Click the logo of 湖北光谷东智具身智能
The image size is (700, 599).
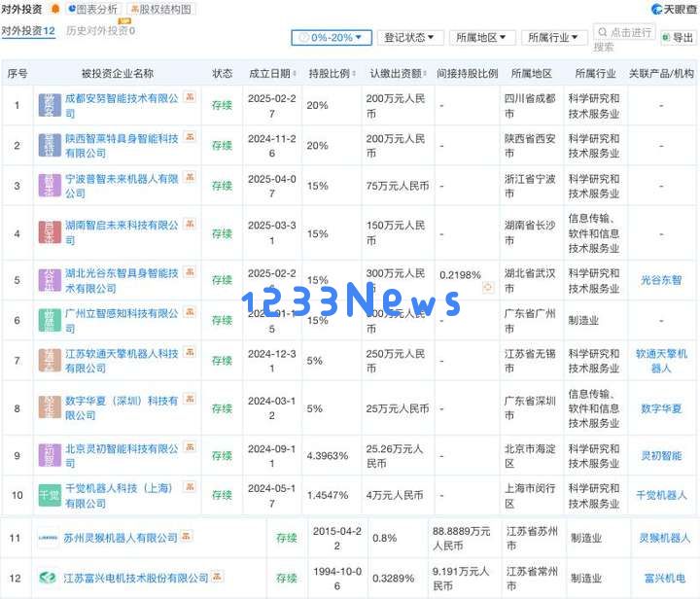tap(50, 280)
